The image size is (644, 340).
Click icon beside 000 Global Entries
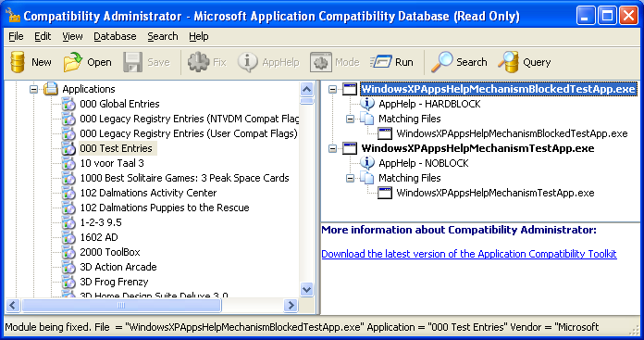tap(68, 104)
